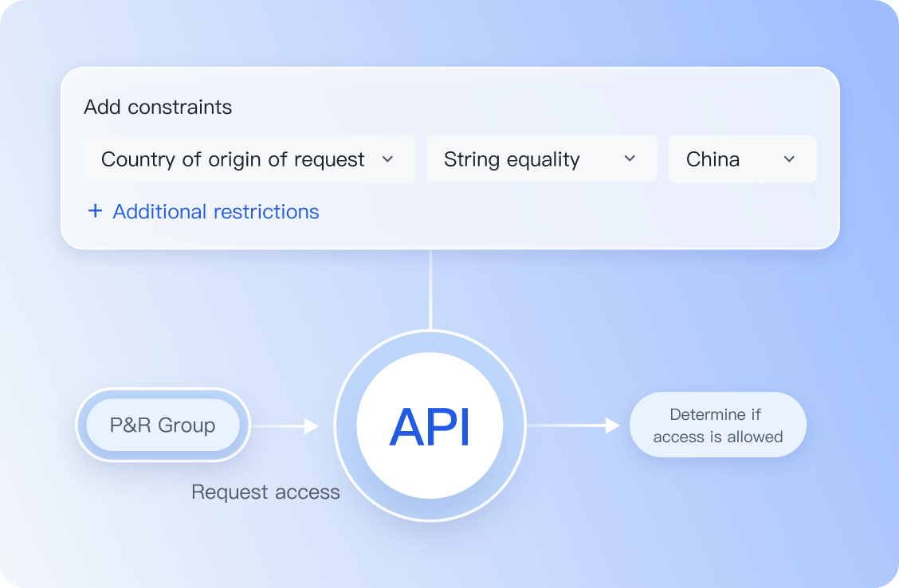The height and width of the screenshot is (588, 899).
Task: Click the API circle
Action: click(x=430, y=425)
